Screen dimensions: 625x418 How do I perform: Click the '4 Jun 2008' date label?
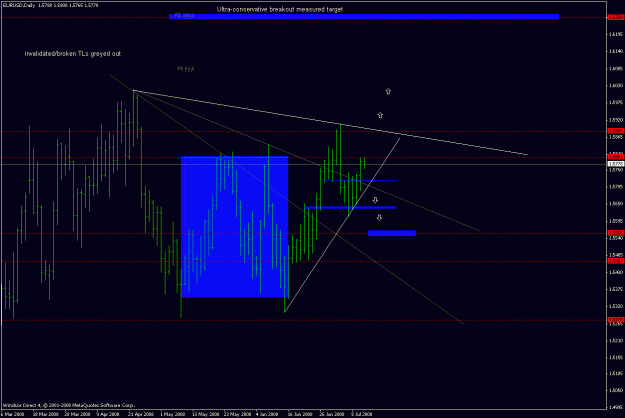pyautogui.click(x=267, y=414)
